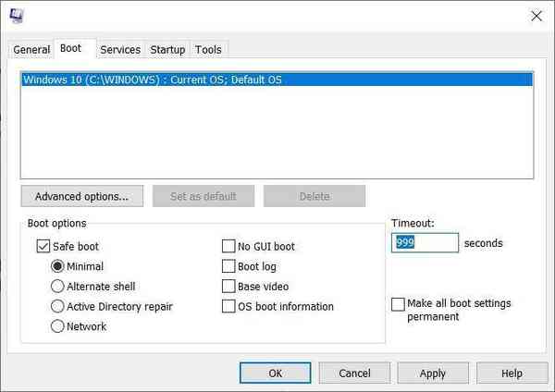Select the Windows 10 (C:\WINDOWS) boot entry
This screenshot has height=392, width=555.
pos(277,80)
